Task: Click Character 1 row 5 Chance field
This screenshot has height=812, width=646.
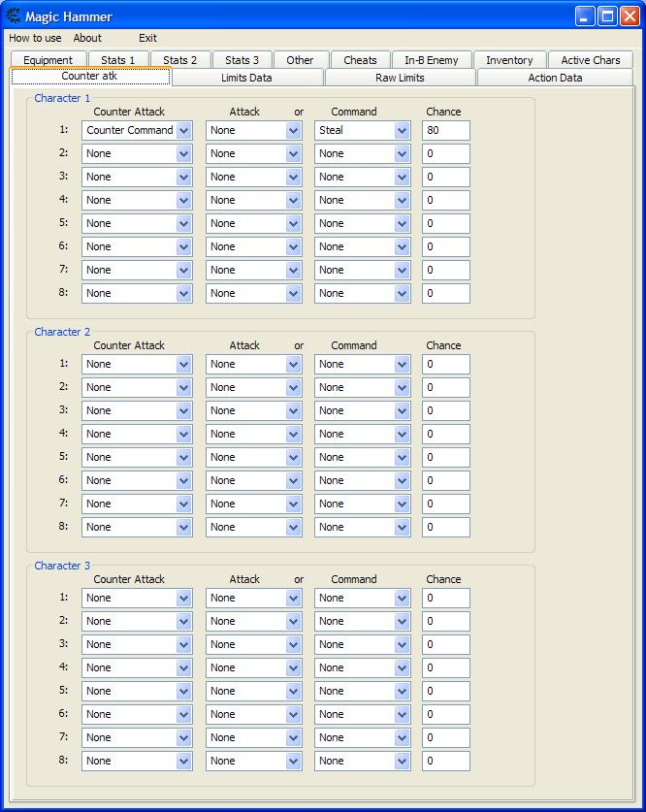Action: [445, 223]
